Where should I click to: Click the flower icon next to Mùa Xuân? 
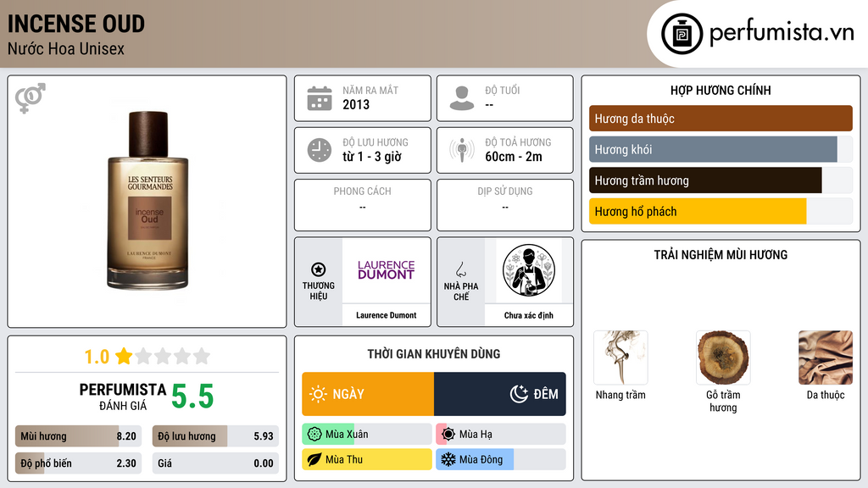click(x=314, y=435)
